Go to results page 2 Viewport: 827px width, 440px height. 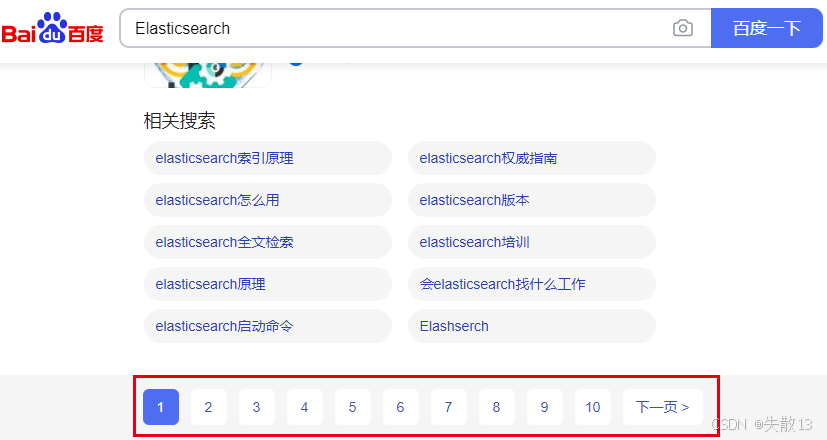click(209, 407)
